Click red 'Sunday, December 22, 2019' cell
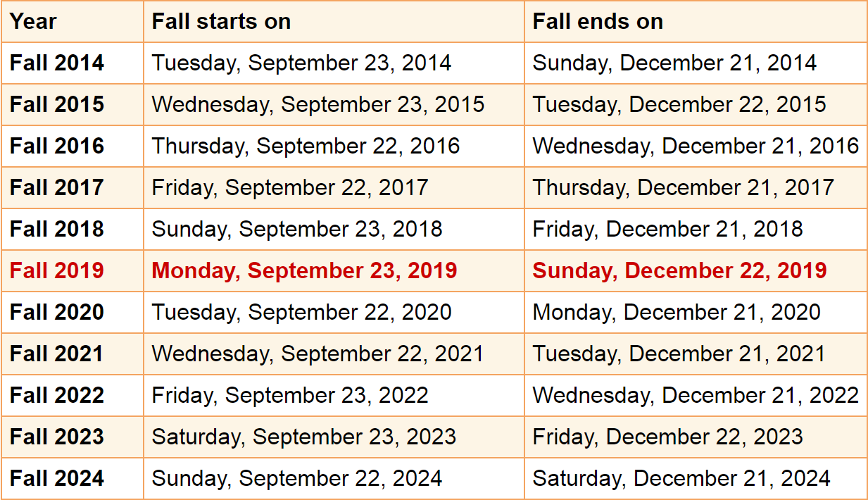 pyautogui.click(x=679, y=270)
